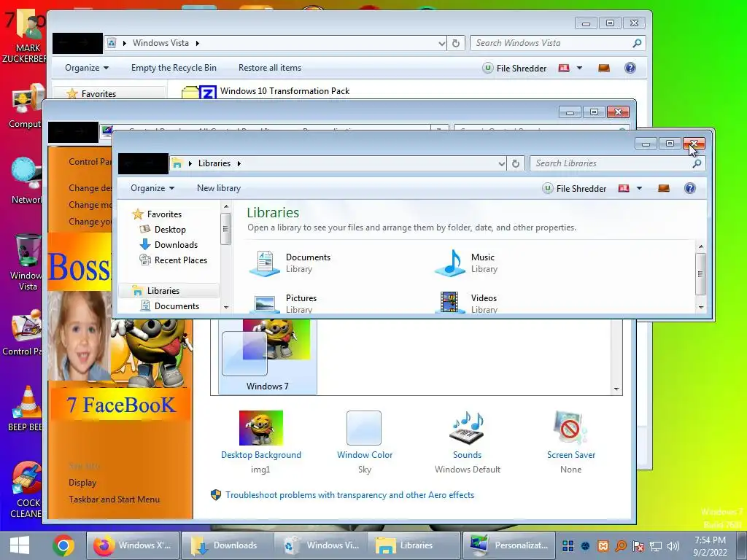Click the File Shredder button in Libraries window
Screen dimensions: 747x560
tap(575, 189)
